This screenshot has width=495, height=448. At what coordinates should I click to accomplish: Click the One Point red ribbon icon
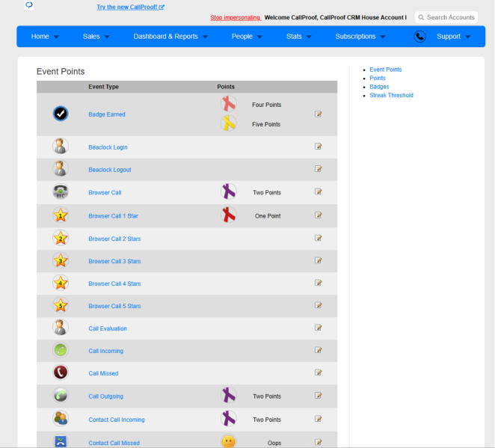coord(229,215)
